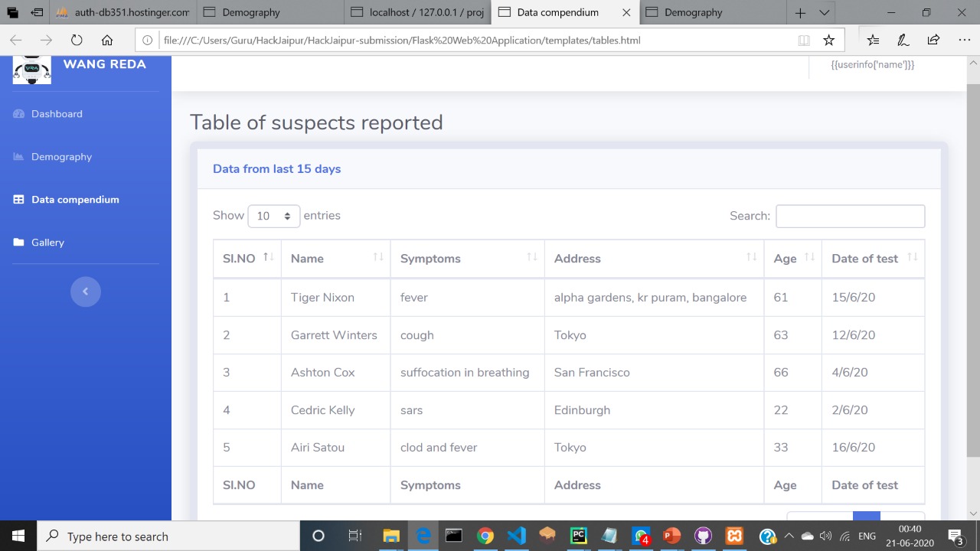This screenshot has height=551, width=980.
Task: Collapse the sidebar with the chevron button
Action: (x=86, y=292)
